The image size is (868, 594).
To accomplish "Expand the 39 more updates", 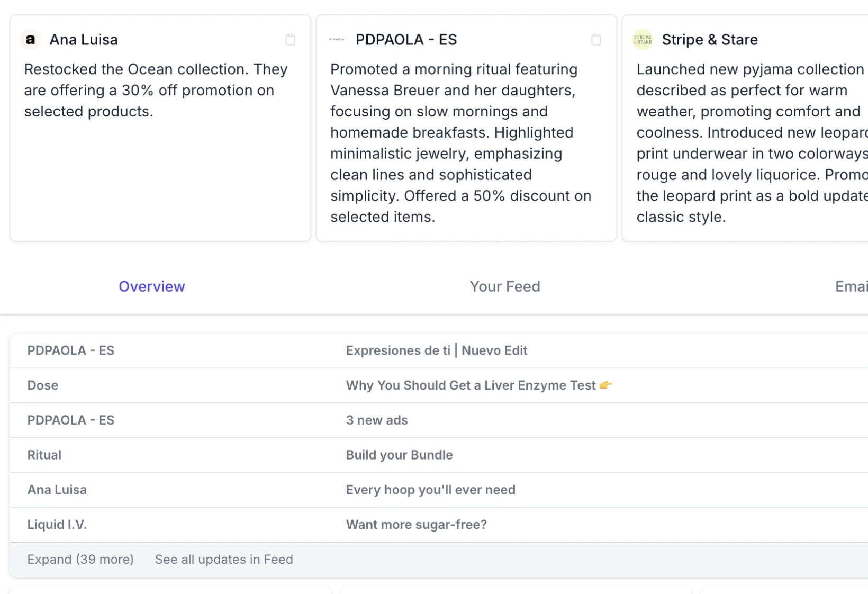I will click(x=80, y=560).
